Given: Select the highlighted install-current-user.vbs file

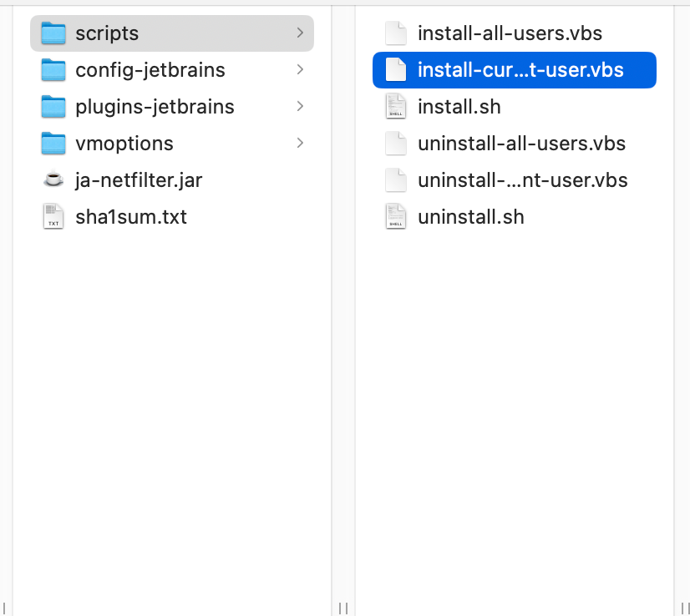Looking at the screenshot, I should pos(520,70).
